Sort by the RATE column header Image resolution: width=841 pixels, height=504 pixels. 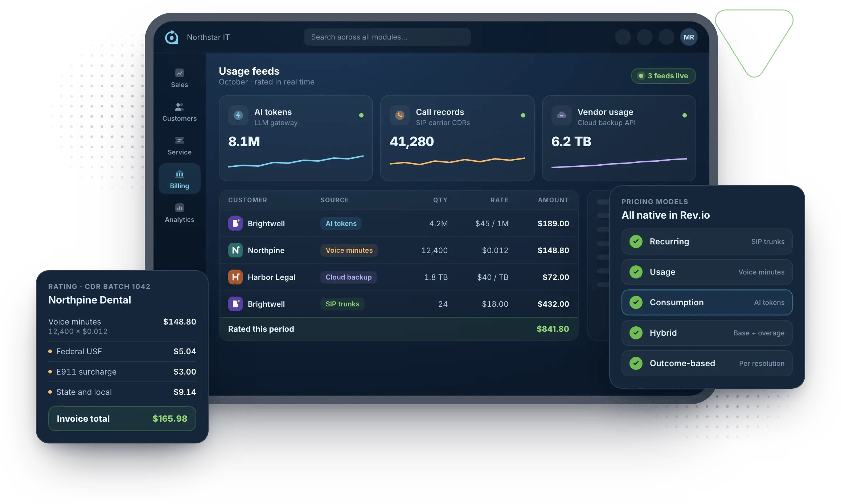[x=499, y=200]
